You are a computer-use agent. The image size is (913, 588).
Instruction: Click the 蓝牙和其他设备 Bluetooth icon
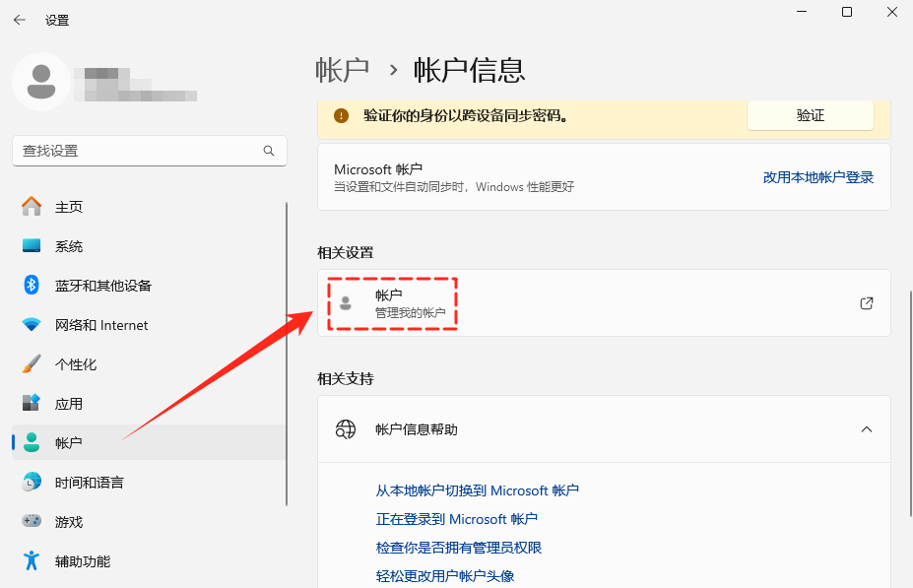tap(31, 285)
